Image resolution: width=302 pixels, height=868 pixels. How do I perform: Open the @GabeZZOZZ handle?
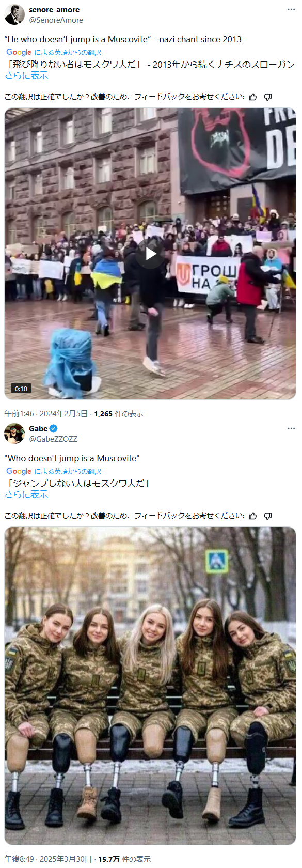53,439
